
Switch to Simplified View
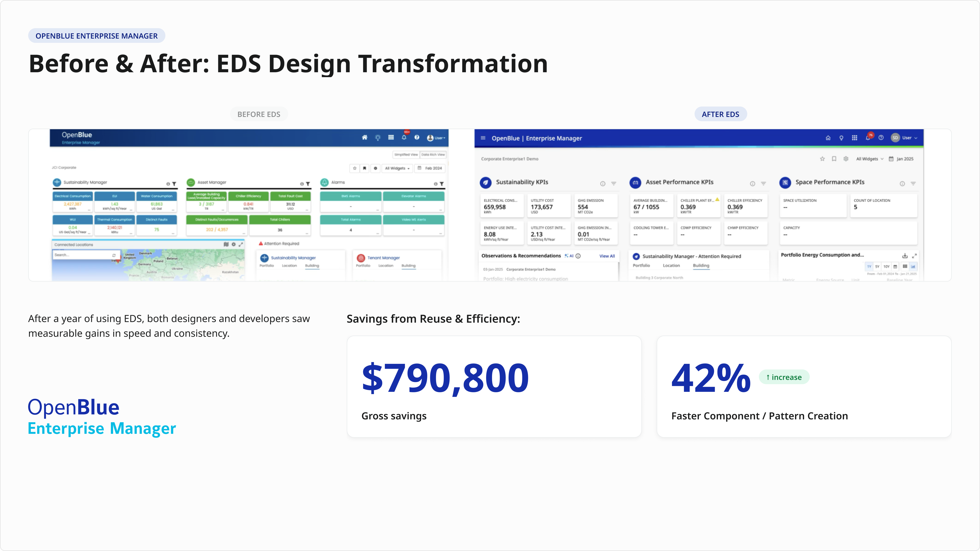pyautogui.click(x=406, y=155)
